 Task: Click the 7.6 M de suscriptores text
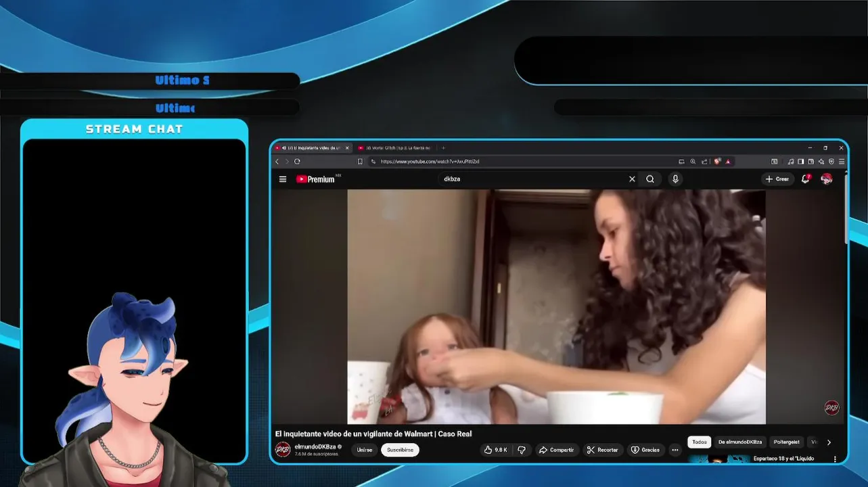click(316, 454)
